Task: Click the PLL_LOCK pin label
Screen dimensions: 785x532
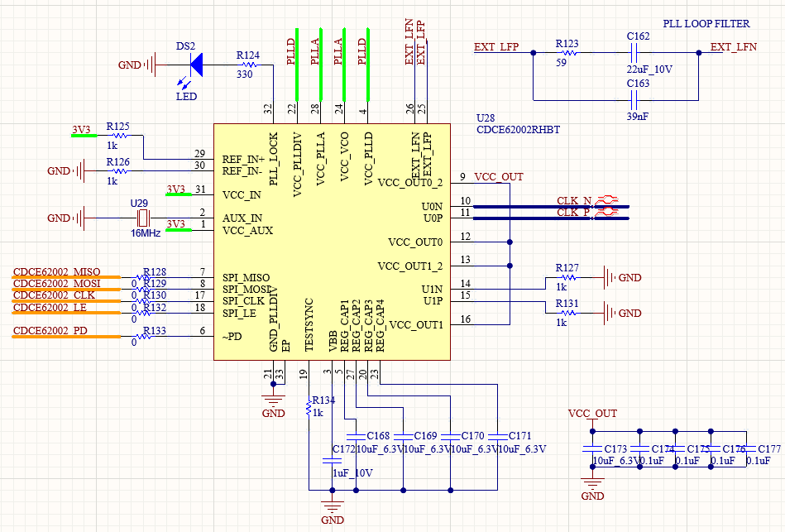Action: (273, 160)
